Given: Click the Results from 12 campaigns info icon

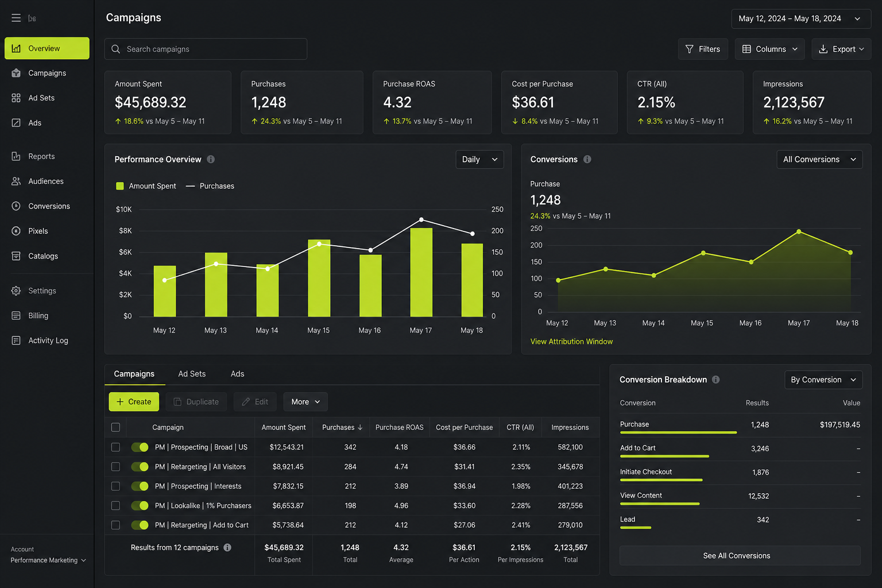Looking at the screenshot, I should click(x=227, y=548).
